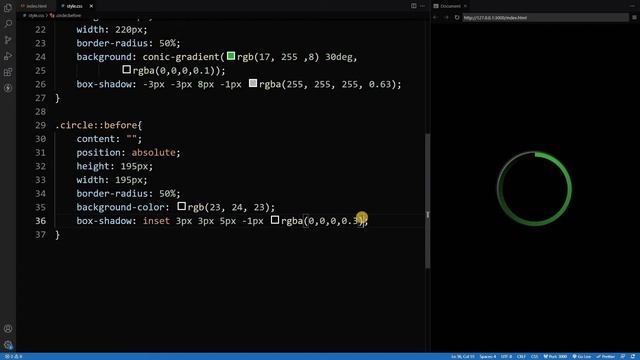Go forward in the preview browser
Screen dimensions: 640x360
[x=446, y=18]
